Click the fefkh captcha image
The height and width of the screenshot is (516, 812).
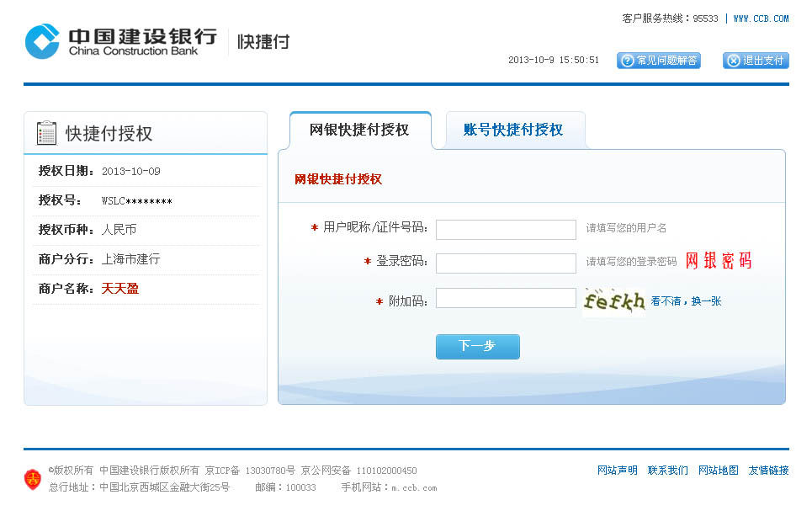pyautogui.click(x=614, y=301)
